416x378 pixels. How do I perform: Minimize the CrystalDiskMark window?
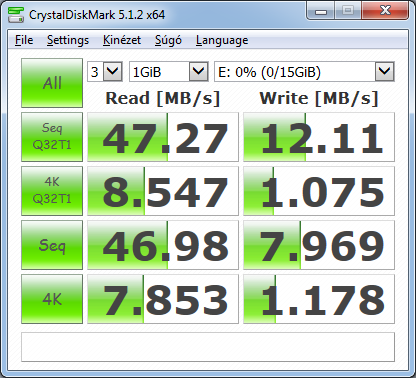pyautogui.click(x=321, y=12)
